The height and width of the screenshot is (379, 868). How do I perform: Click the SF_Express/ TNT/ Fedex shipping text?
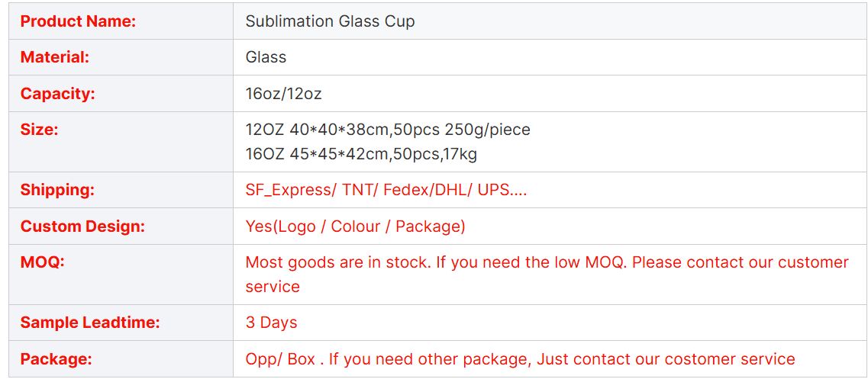386,190
